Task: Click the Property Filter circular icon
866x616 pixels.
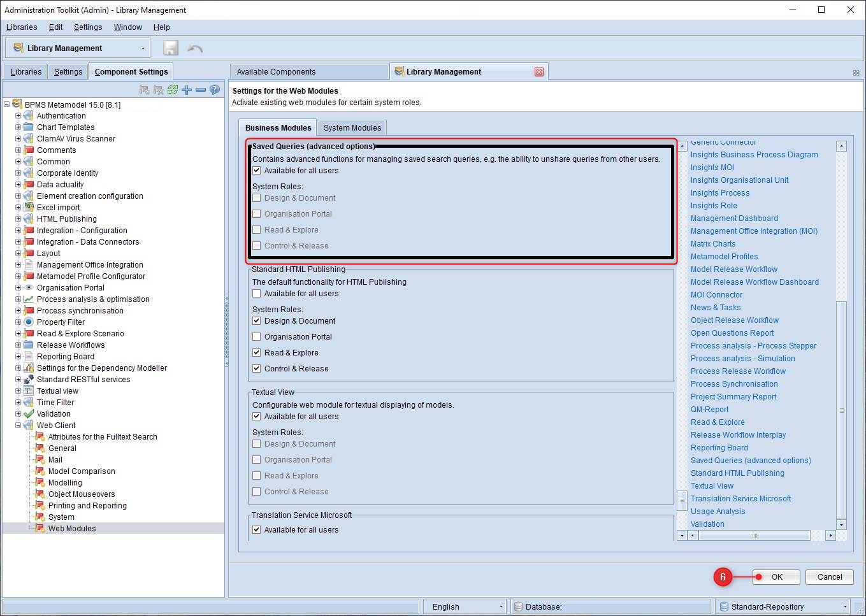Action: tap(29, 322)
